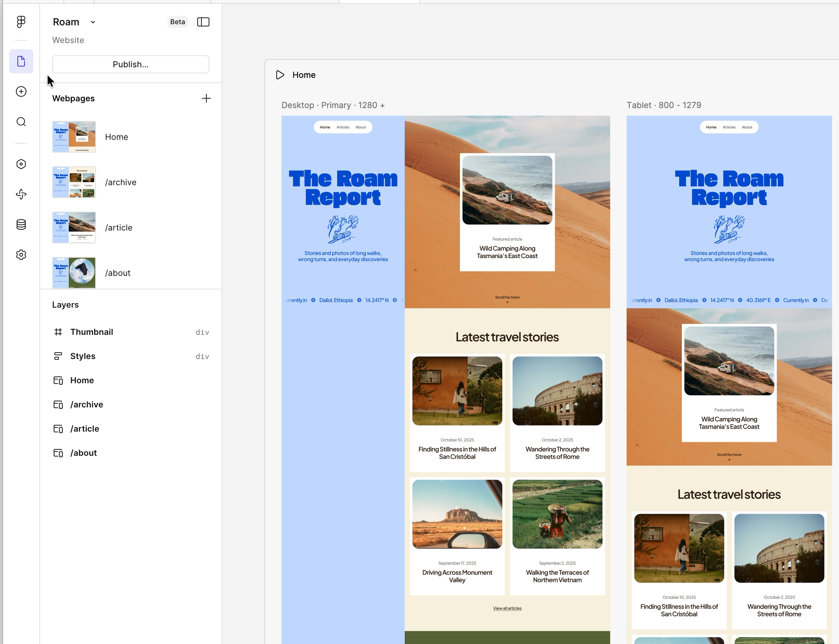This screenshot has height=644, width=839.
Task: Click the database CMS icon
Action: 21,224
